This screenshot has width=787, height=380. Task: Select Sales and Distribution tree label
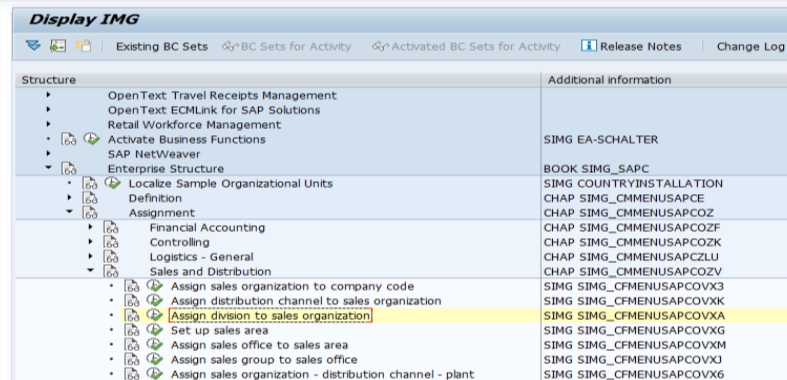[210, 272]
